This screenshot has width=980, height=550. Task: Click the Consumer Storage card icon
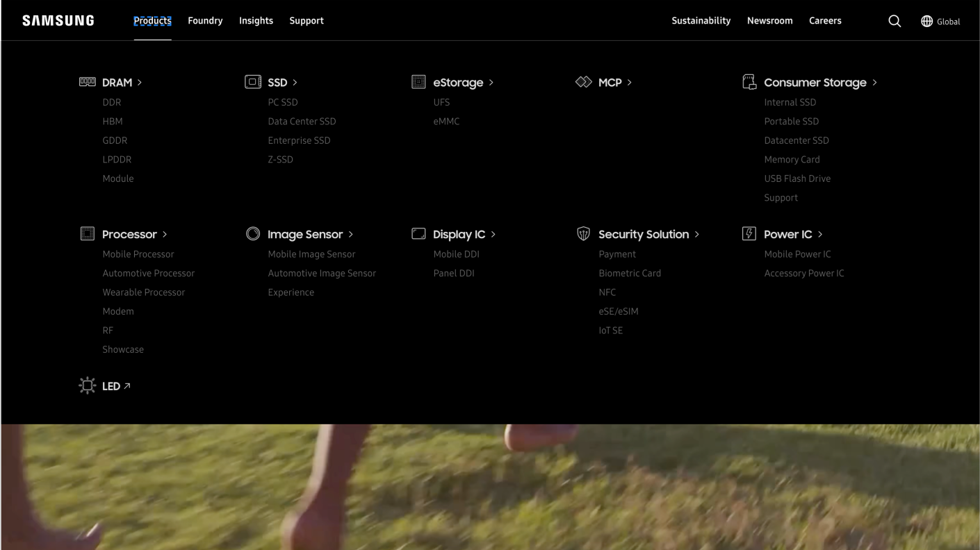pyautogui.click(x=749, y=82)
